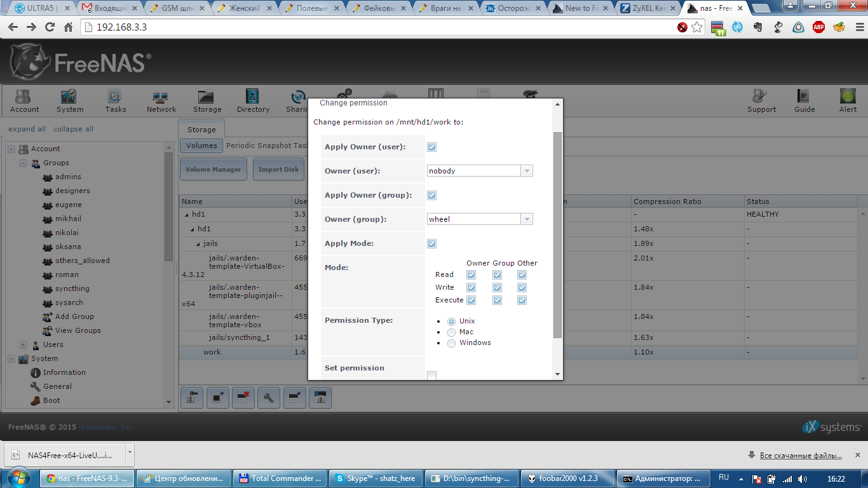Select the Mac permission type
This screenshot has height=488, width=868.
tap(451, 332)
